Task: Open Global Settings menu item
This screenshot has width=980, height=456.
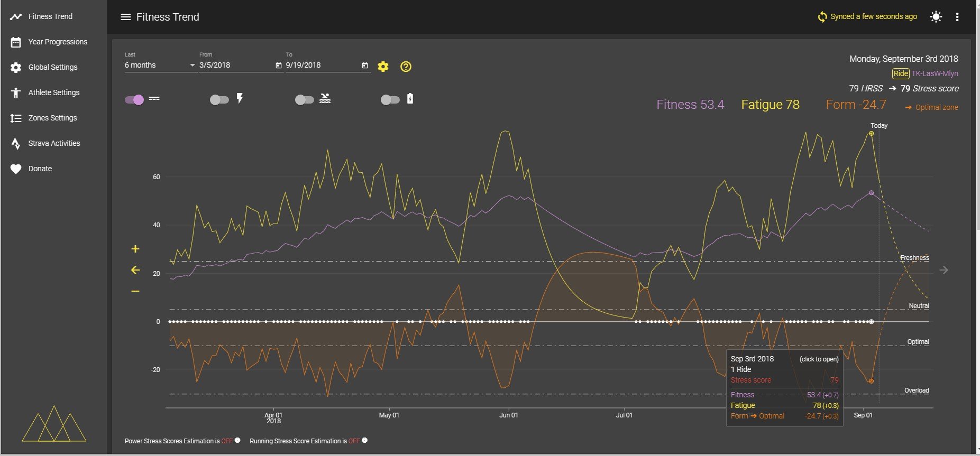Action: coord(53,68)
